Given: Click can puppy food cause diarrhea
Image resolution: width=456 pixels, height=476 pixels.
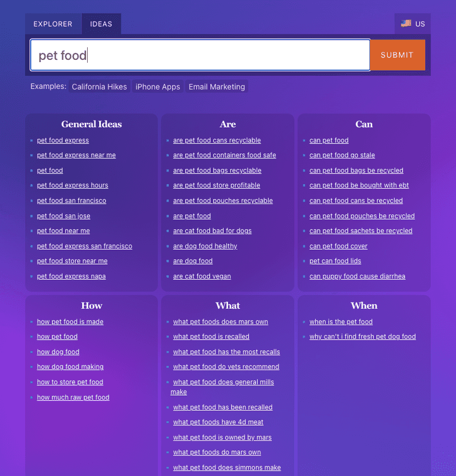Looking at the screenshot, I should pos(357,276).
